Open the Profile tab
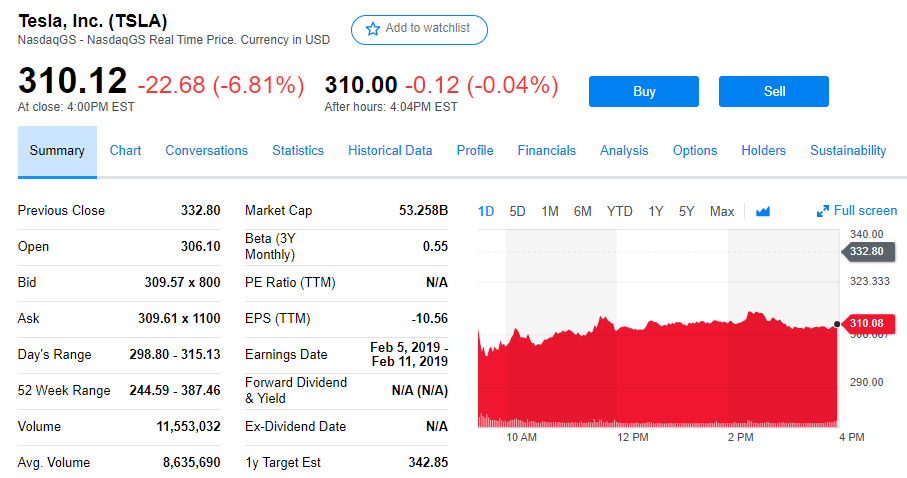Image resolution: width=907 pixels, height=478 pixels. tap(475, 150)
